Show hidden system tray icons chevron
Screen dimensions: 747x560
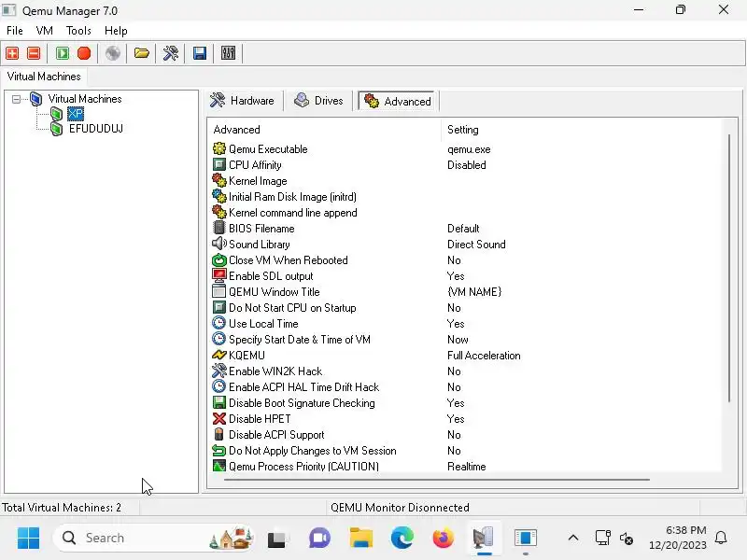coord(573,539)
